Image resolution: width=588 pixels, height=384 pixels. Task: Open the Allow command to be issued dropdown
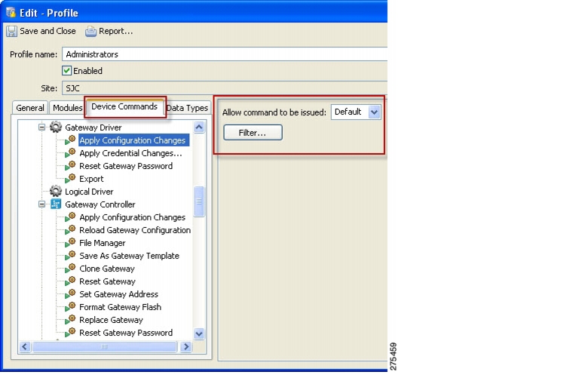click(x=374, y=112)
